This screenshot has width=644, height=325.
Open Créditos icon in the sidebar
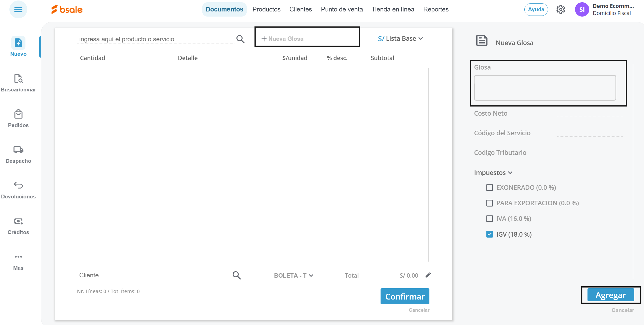tap(18, 221)
